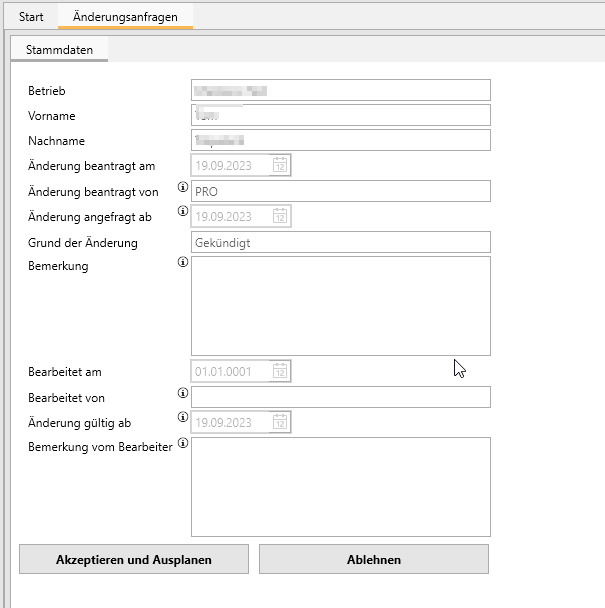The image size is (605, 608).
Task: Click info icon for Bemerkung vom Bearbeiter
Action: click(183, 443)
